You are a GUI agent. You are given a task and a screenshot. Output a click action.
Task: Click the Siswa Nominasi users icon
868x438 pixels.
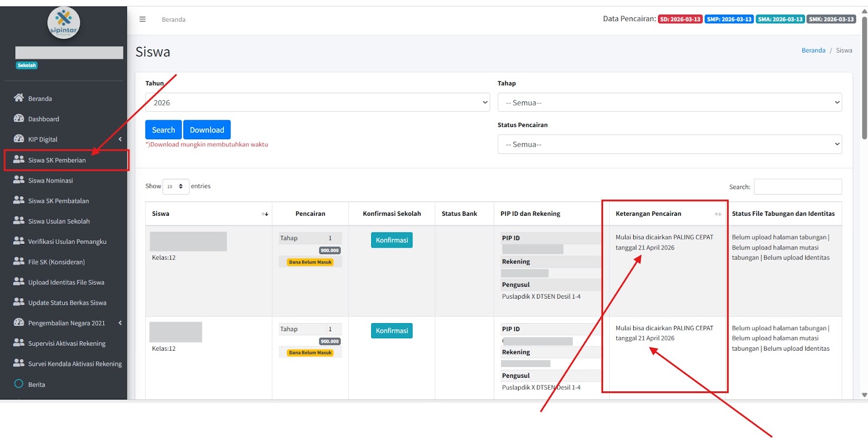[19, 180]
